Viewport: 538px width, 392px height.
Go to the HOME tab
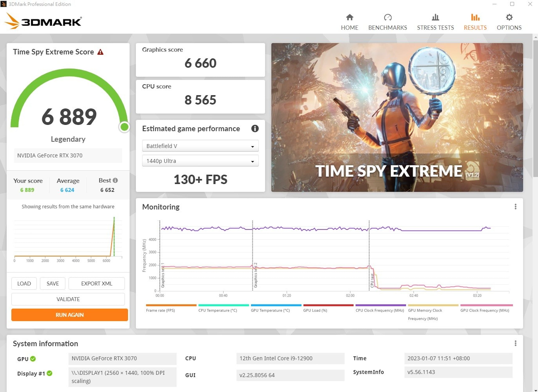click(x=350, y=28)
